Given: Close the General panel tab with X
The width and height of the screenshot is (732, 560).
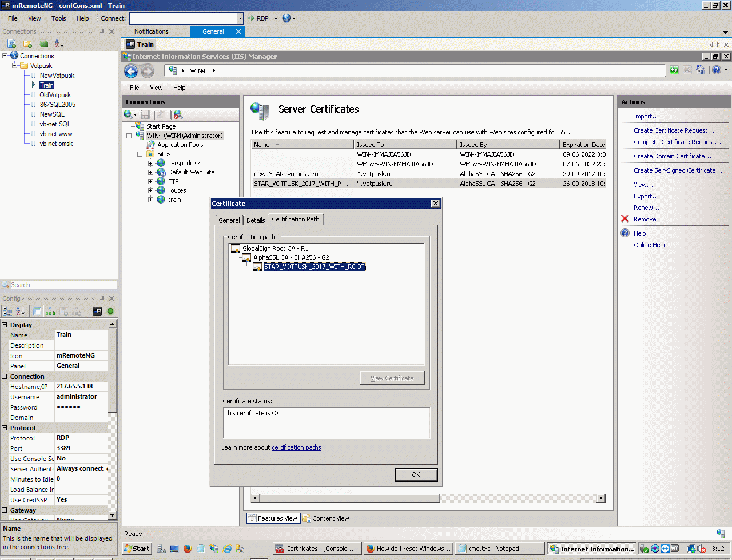Looking at the screenshot, I should click(x=238, y=31).
